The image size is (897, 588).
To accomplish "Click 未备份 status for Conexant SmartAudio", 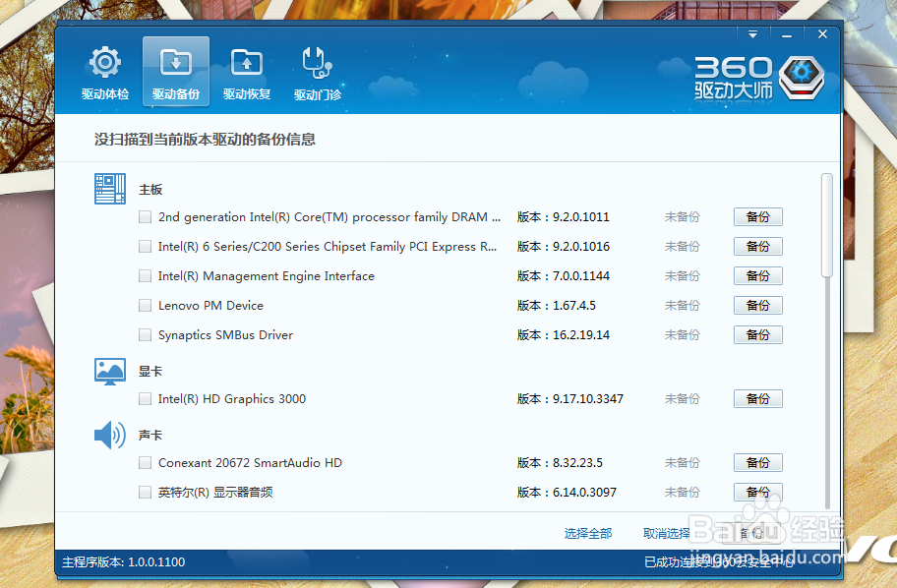I will click(x=682, y=463).
